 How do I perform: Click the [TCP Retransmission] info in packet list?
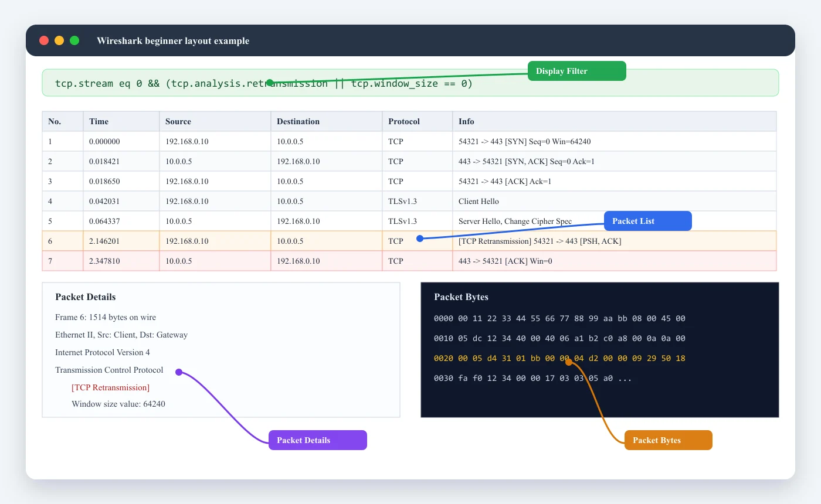coord(540,241)
